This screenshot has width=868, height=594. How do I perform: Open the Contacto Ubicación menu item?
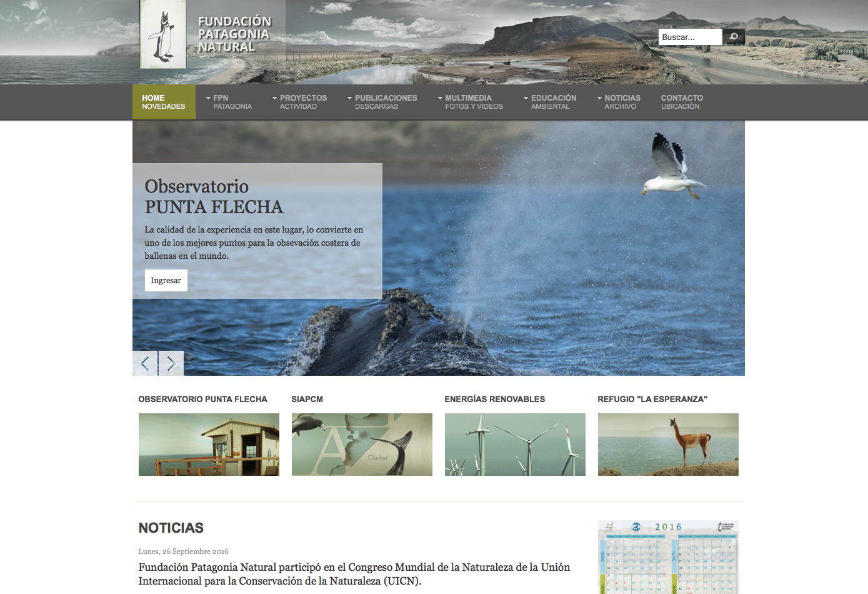(x=682, y=102)
